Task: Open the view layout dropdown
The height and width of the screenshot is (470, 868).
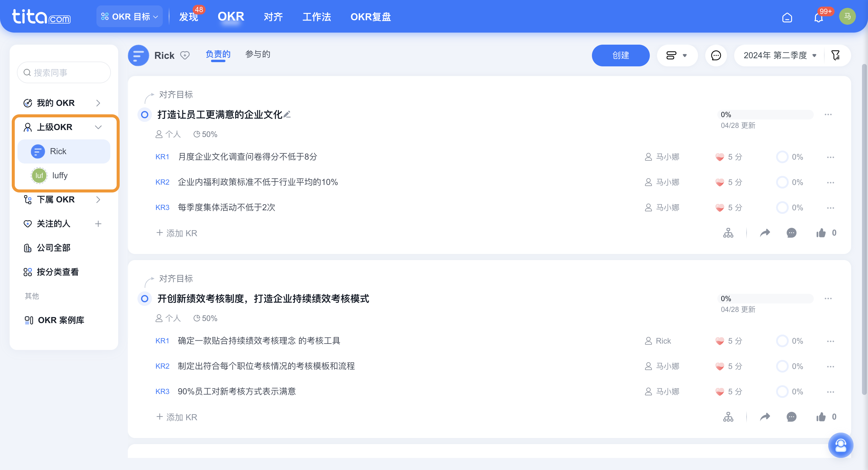Action: [x=677, y=55]
